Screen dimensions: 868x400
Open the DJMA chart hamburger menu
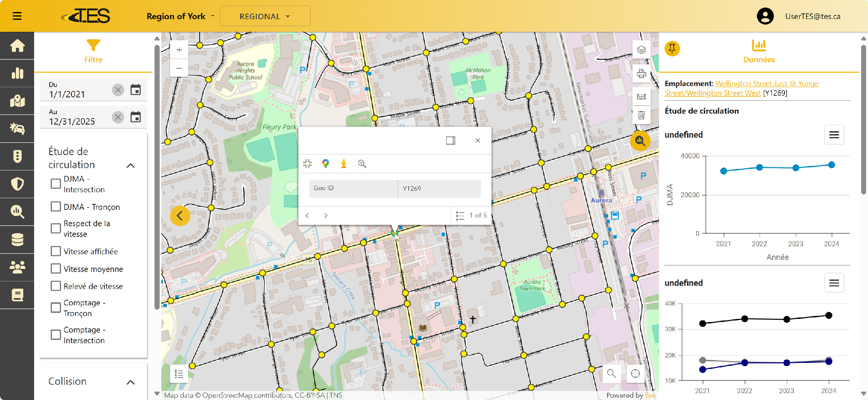point(834,135)
